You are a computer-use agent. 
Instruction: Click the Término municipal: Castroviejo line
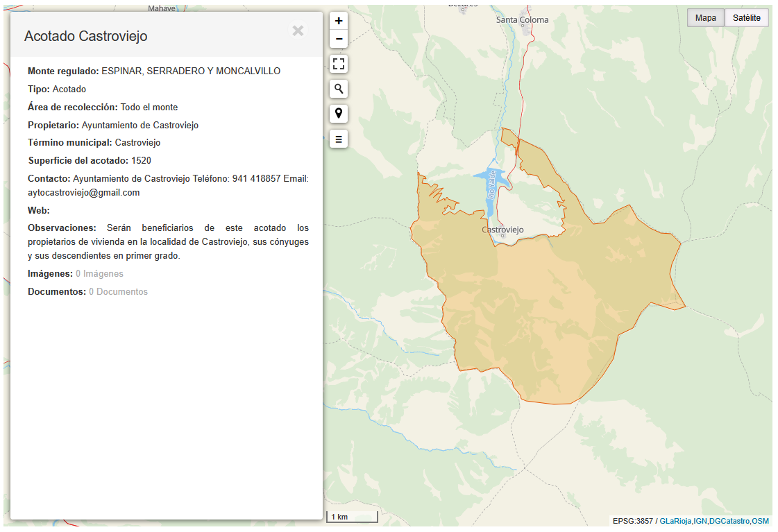pos(94,143)
